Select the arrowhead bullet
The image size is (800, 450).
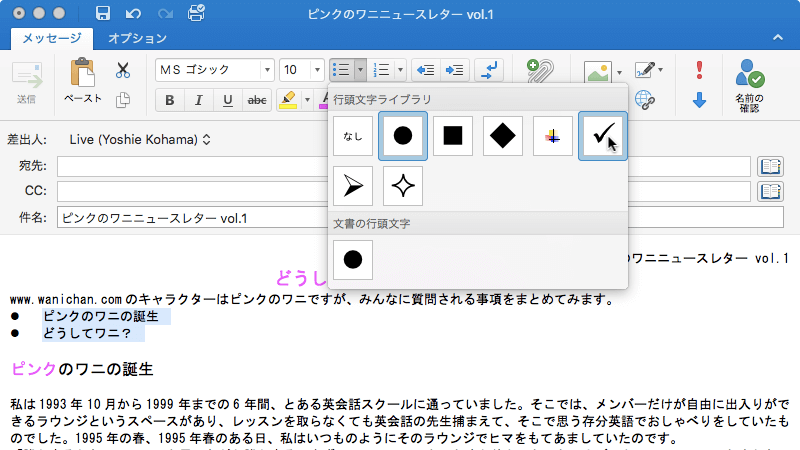(x=353, y=186)
